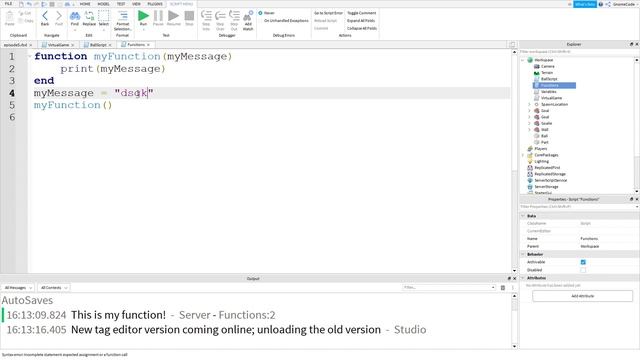Click the script editor vertical scrollbar

(514, 161)
